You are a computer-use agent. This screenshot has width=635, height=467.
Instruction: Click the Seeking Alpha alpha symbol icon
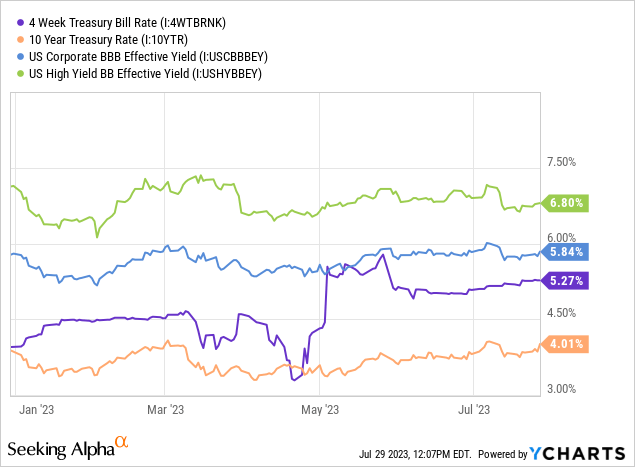[121, 441]
